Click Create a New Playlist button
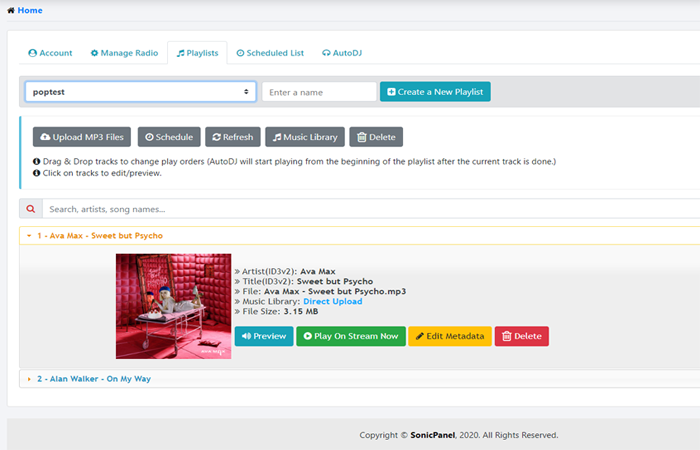This screenshot has width=700, height=450. pos(435,92)
